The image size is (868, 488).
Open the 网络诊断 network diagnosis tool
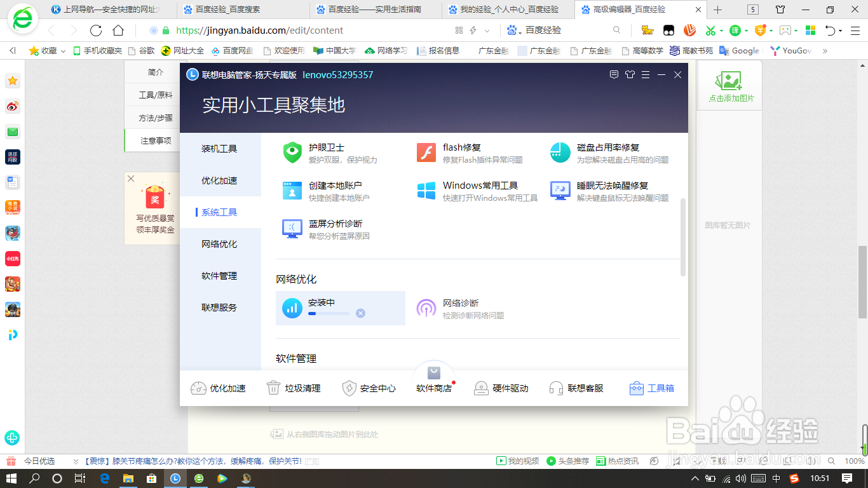pos(461,309)
